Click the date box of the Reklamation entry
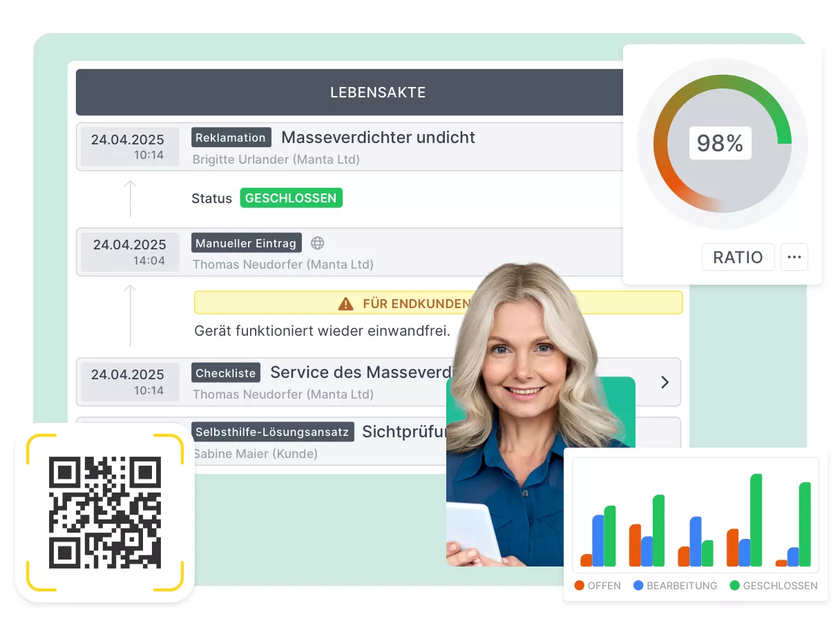The width and height of the screenshot is (840, 619). [130, 146]
